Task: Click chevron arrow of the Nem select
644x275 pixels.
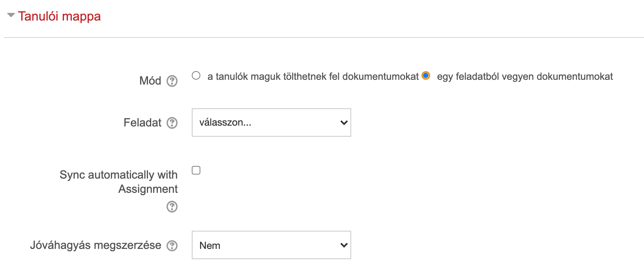Action: tap(344, 245)
